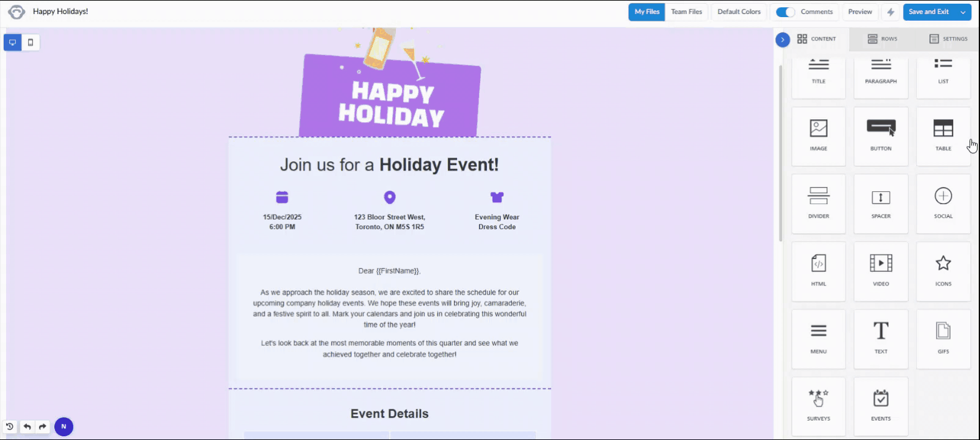
Task: Click the calendar icon in the email
Action: (x=282, y=197)
